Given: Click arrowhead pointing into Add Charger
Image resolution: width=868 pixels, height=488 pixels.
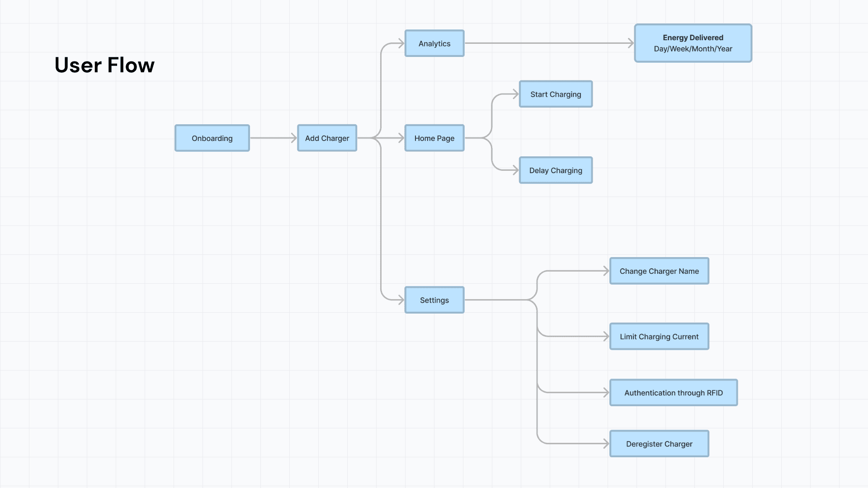Looking at the screenshot, I should (x=294, y=138).
